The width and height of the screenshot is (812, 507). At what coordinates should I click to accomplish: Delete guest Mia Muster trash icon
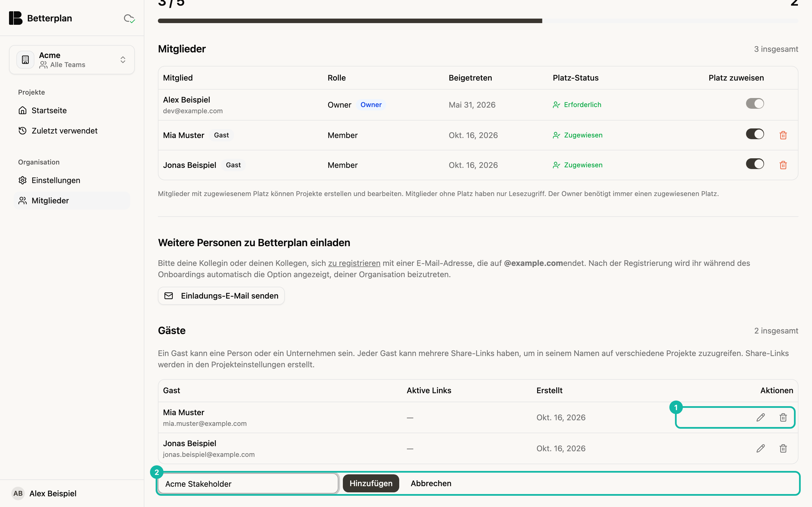tap(783, 417)
